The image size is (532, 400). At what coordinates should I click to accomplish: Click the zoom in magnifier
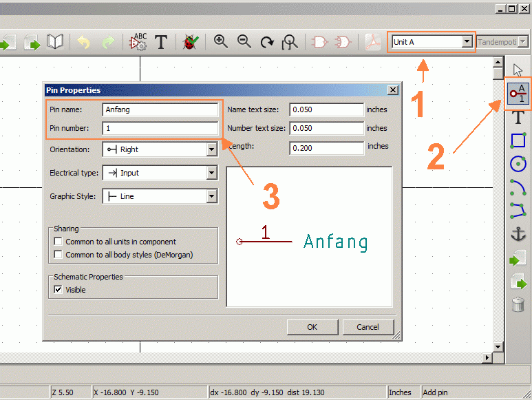221,42
